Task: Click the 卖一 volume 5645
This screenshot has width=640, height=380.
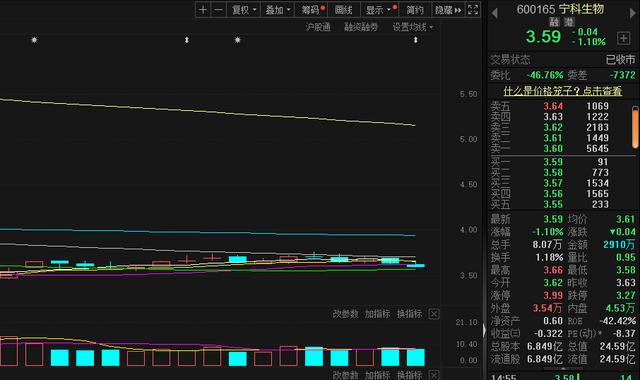Action: pos(598,149)
